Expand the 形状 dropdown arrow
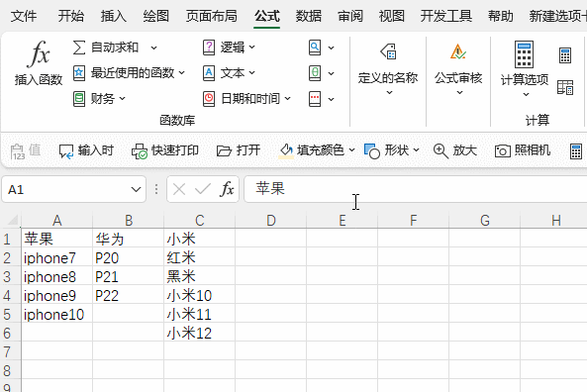 (416, 150)
